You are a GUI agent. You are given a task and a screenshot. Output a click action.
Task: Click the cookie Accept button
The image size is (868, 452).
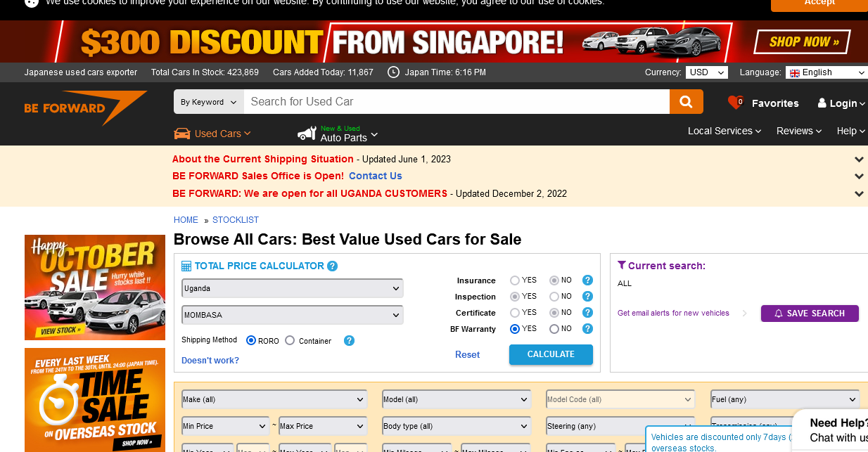point(819,4)
